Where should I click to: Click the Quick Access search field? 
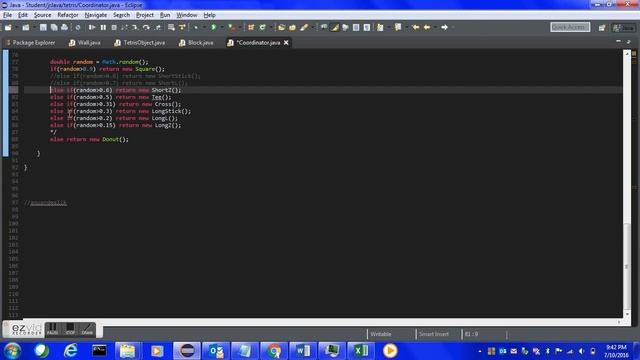pyautogui.click(x=570, y=27)
